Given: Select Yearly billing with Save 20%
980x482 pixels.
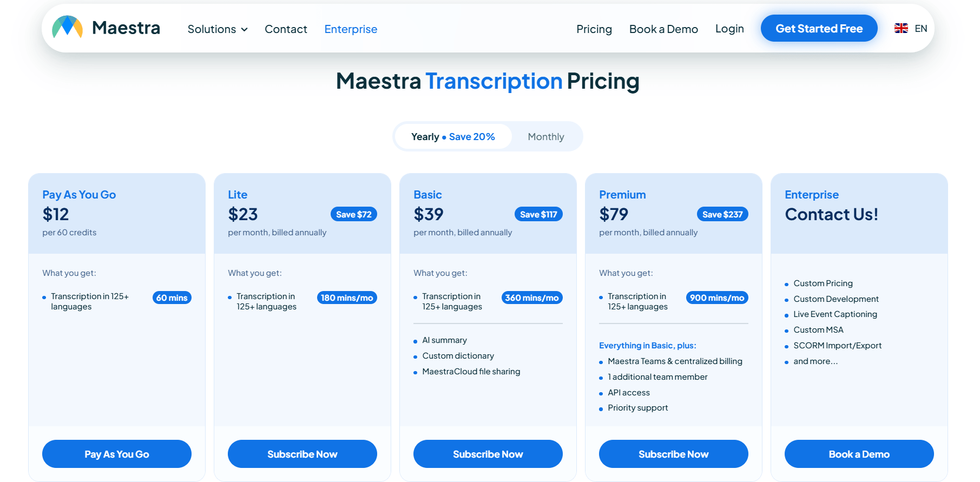Looking at the screenshot, I should [453, 137].
